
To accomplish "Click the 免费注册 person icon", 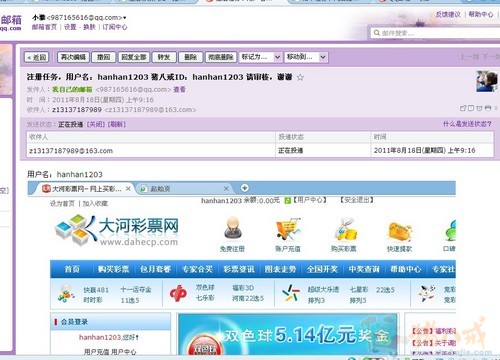I will 232,228.
